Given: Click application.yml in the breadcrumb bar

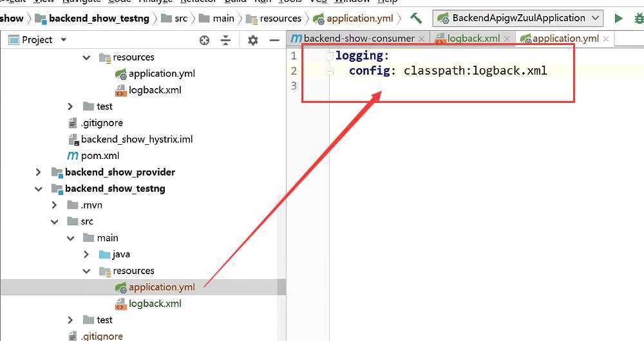Looking at the screenshot, I should [360, 19].
